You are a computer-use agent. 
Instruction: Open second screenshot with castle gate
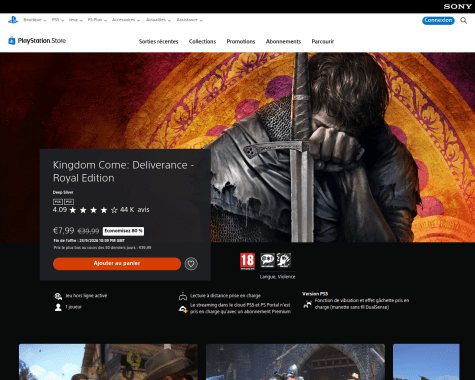[295, 362]
